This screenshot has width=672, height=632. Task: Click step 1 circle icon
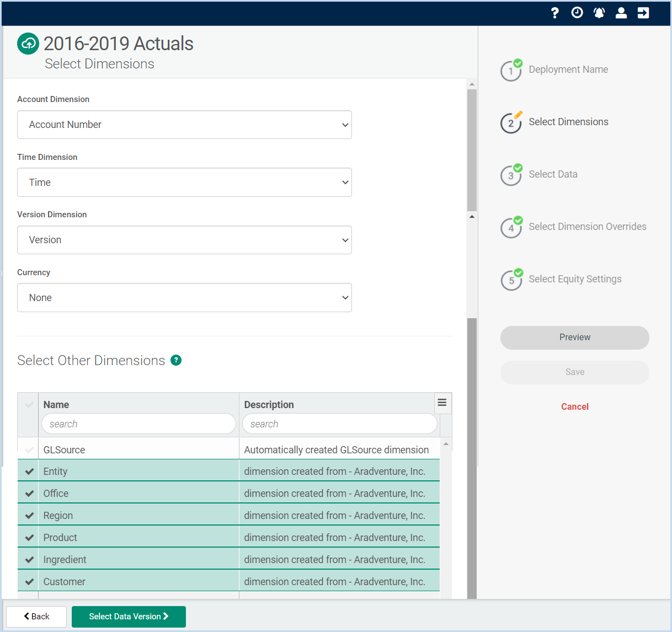(x=511, y=71)
